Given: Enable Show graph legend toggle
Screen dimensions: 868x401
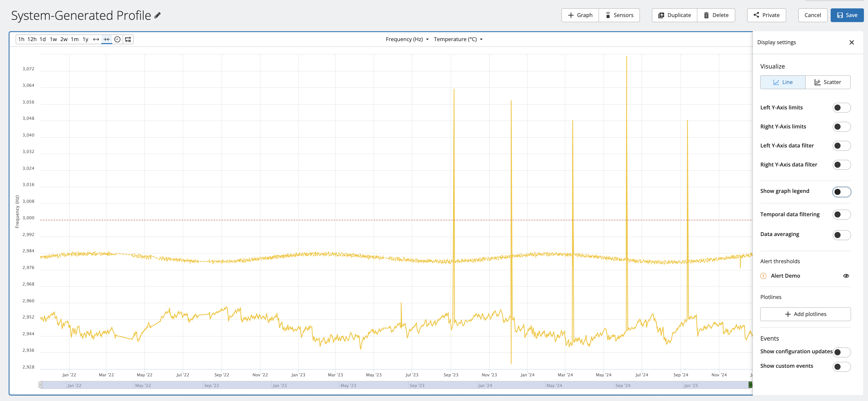Looking at the screenshot, I should coord(841,192).
